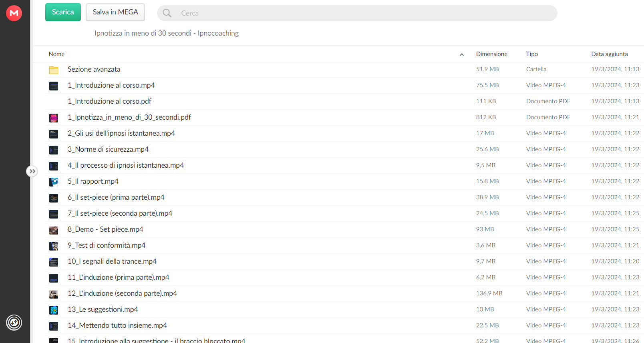Sort by the Data aggiunta column header
644x343 pixels.
pos(609,54)
